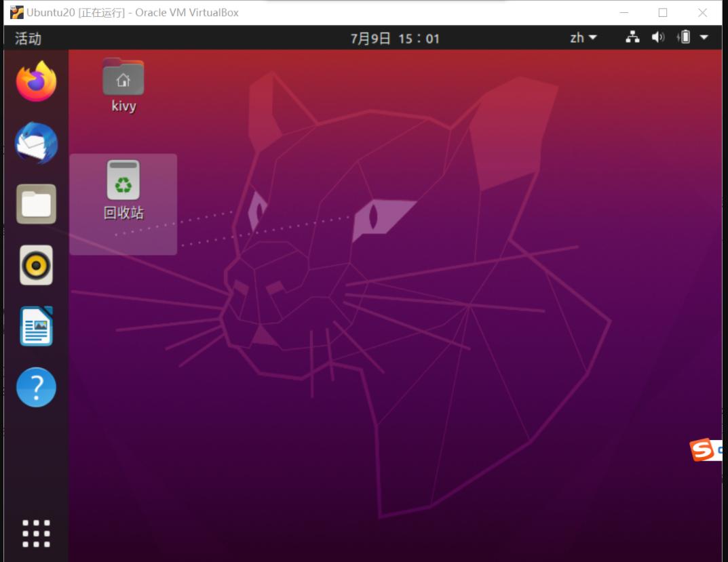
Task: Open the Ubuntu Help application
Action: click(35, 387)
